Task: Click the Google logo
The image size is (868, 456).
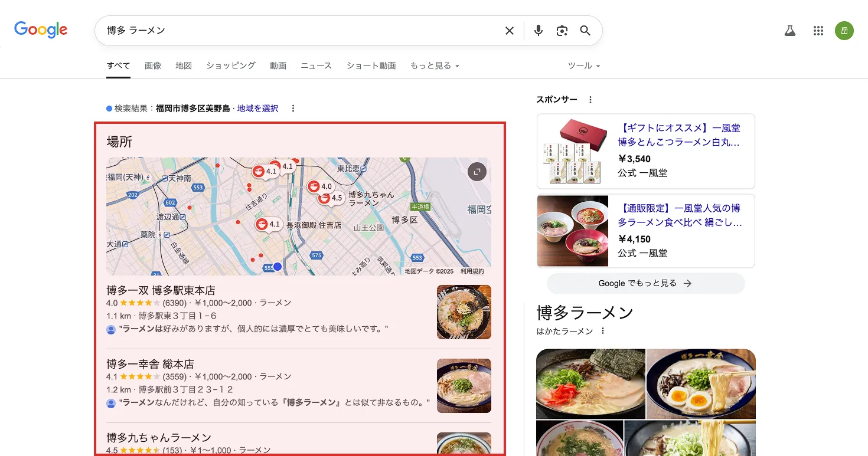Action: click(41, 29)
